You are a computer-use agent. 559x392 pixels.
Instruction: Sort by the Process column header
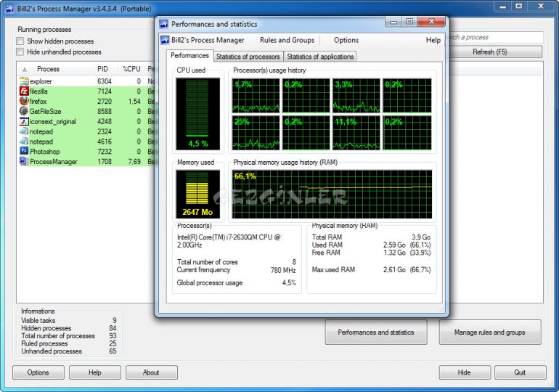48,69
